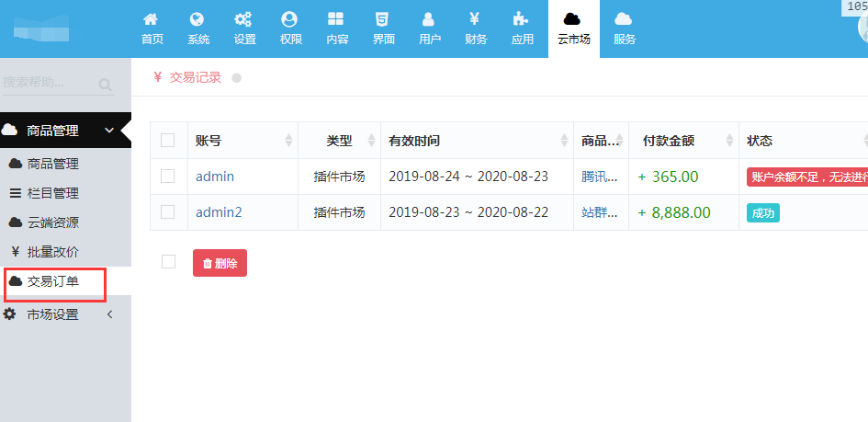Click the cloud icon in 商品管理 header
The height and width of the screenshot is (422, 868).
coord(9,131)
